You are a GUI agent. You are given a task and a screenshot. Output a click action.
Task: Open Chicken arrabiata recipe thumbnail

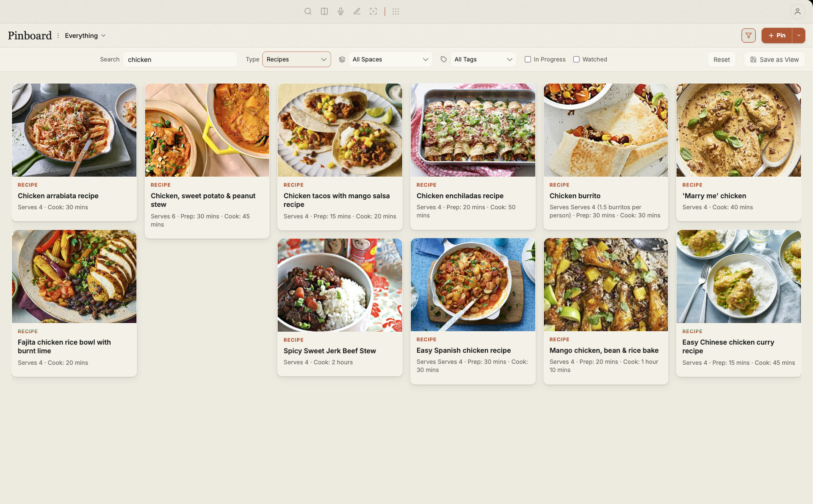click(74, 130)
